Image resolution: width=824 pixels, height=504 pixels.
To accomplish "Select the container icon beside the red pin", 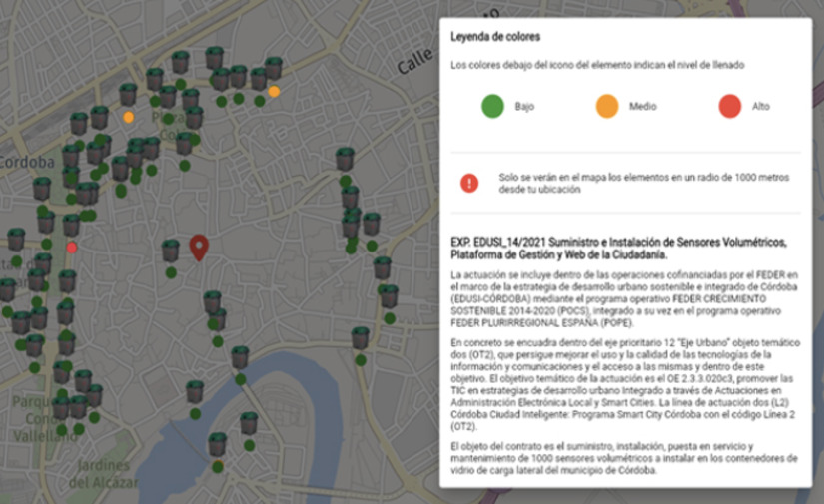I will coord(171,251).
